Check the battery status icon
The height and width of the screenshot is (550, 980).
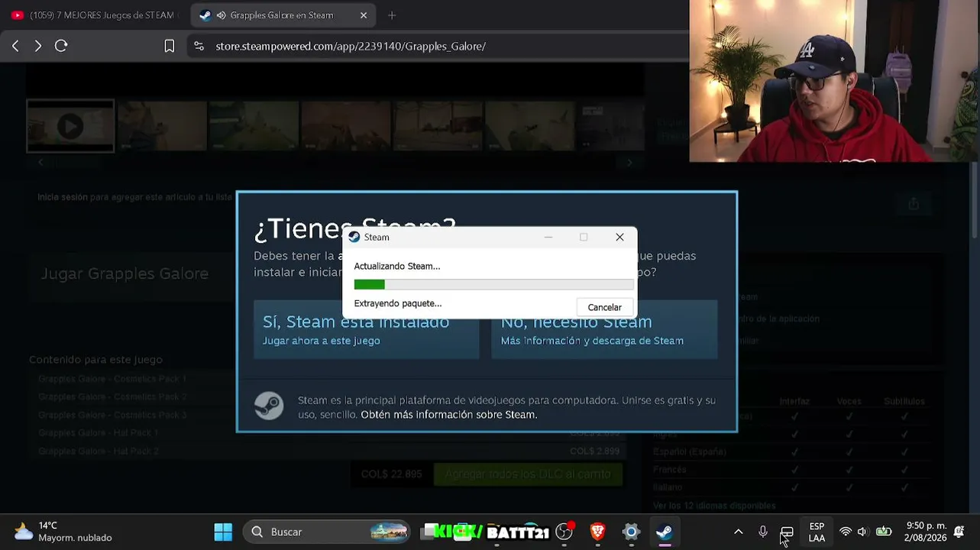(884, 532)
